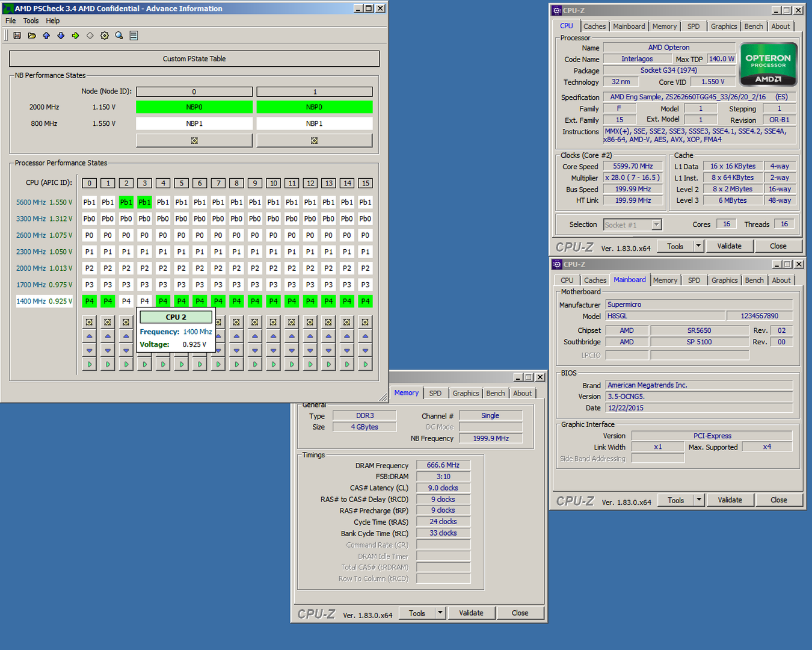Screen dimensions: 812x650
Task: Open Tools dropdown arrow in CPU-Z Memory window
Action: tap(440, 613)
